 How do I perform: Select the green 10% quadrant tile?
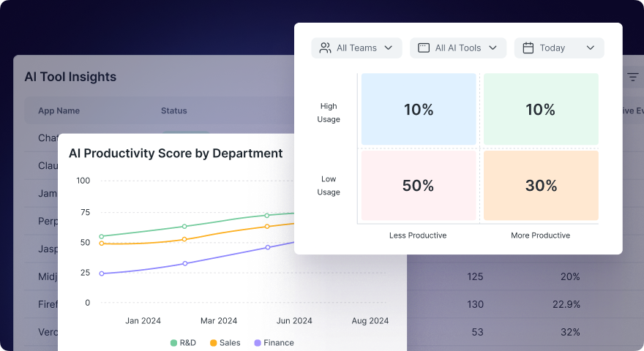[x=540, y=110]
